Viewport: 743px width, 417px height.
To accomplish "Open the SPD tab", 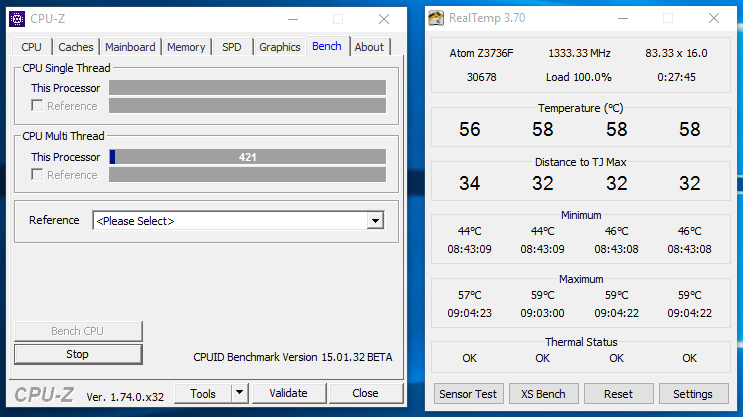I will pos(232,47).
